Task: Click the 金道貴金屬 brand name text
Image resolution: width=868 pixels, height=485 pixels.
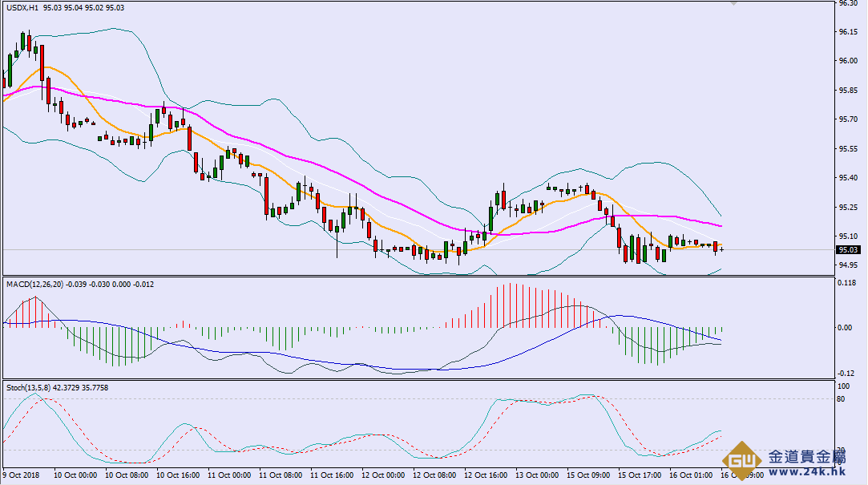Action: (x=808, y=456)
